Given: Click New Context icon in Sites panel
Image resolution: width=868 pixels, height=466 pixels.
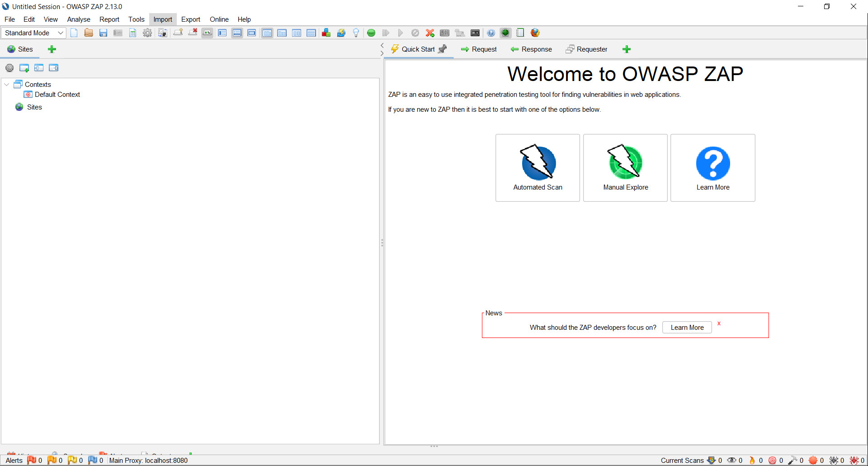Looking at the screenshot, I should pos(24,68).
